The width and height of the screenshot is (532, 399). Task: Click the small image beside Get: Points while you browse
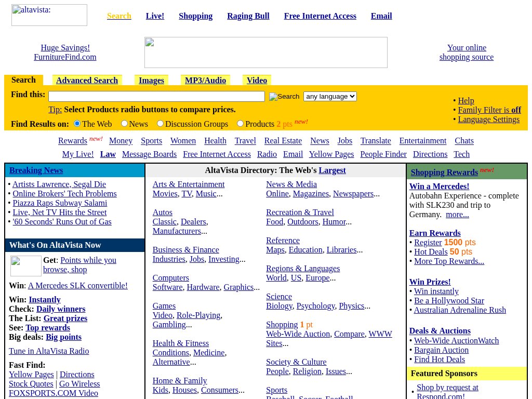coord(26,265)
